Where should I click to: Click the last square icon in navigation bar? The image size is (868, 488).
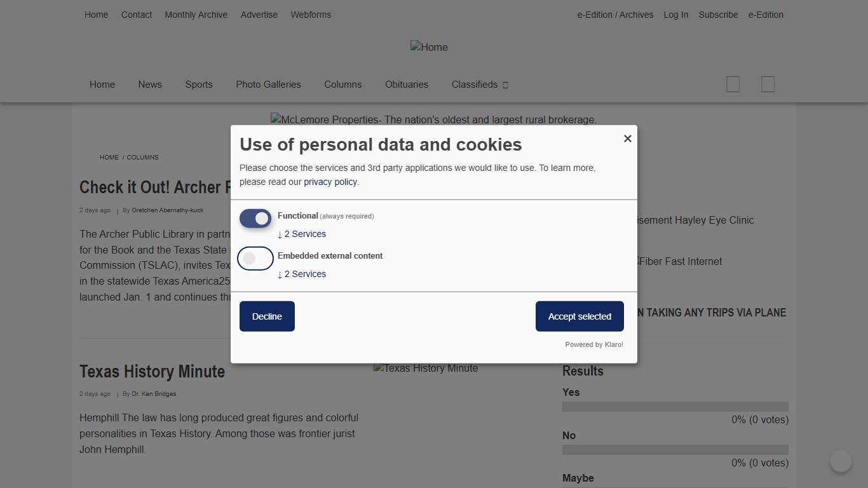point(768,85)
